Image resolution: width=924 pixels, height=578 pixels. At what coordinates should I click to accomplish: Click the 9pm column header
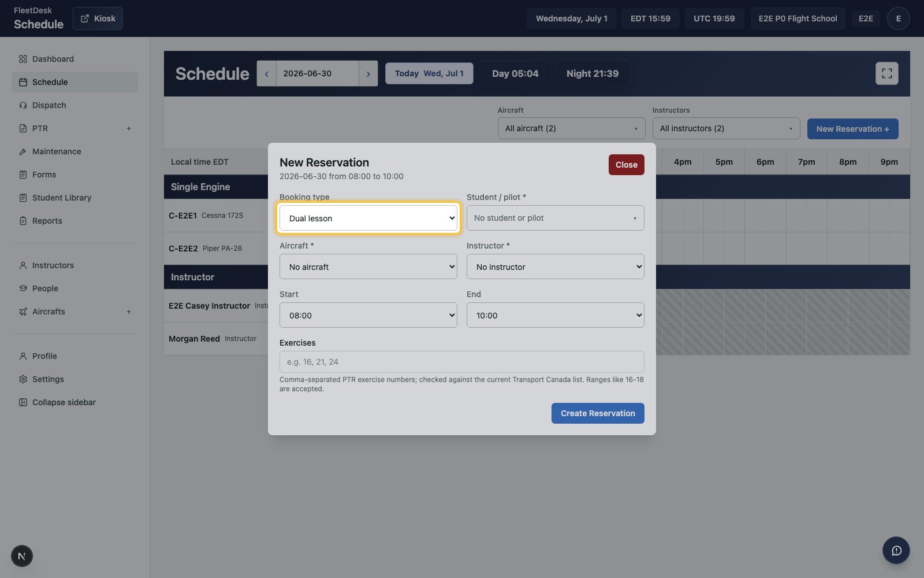tap(889, 162)
